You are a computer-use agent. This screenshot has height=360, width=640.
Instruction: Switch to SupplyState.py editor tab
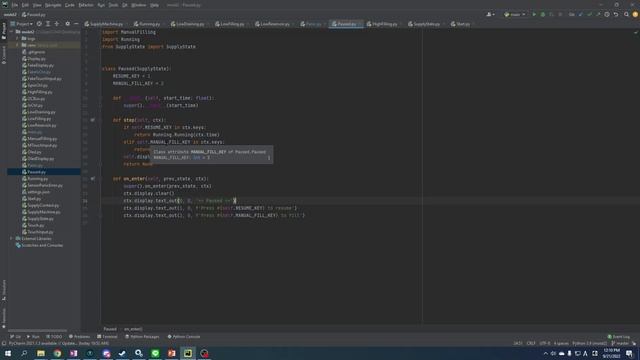[x=427, y=24]
